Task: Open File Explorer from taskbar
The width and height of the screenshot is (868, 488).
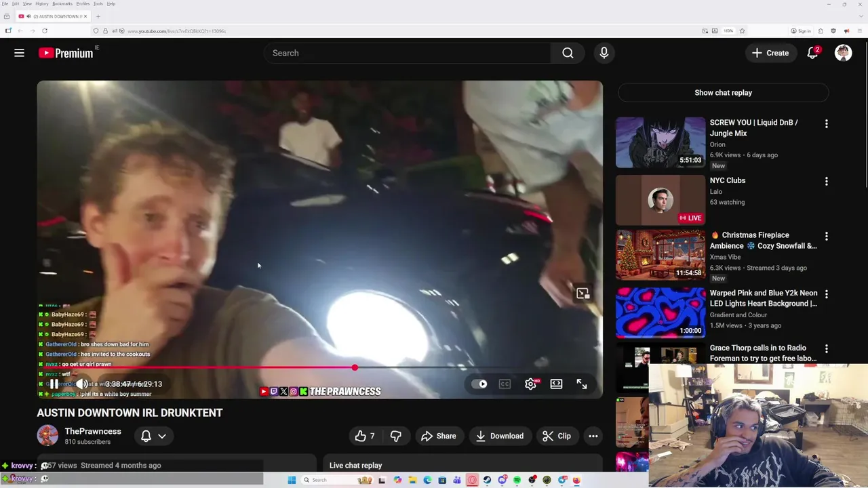Action: (412, 480)
